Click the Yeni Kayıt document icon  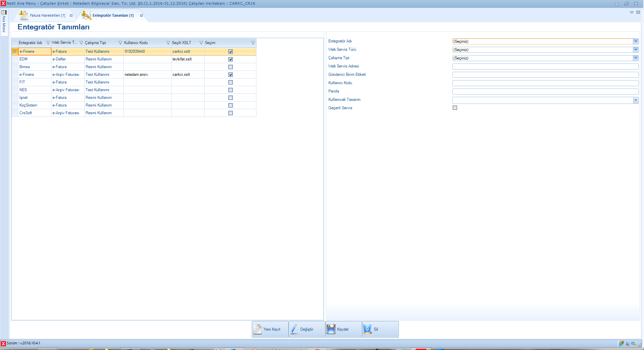pos(257,329)
